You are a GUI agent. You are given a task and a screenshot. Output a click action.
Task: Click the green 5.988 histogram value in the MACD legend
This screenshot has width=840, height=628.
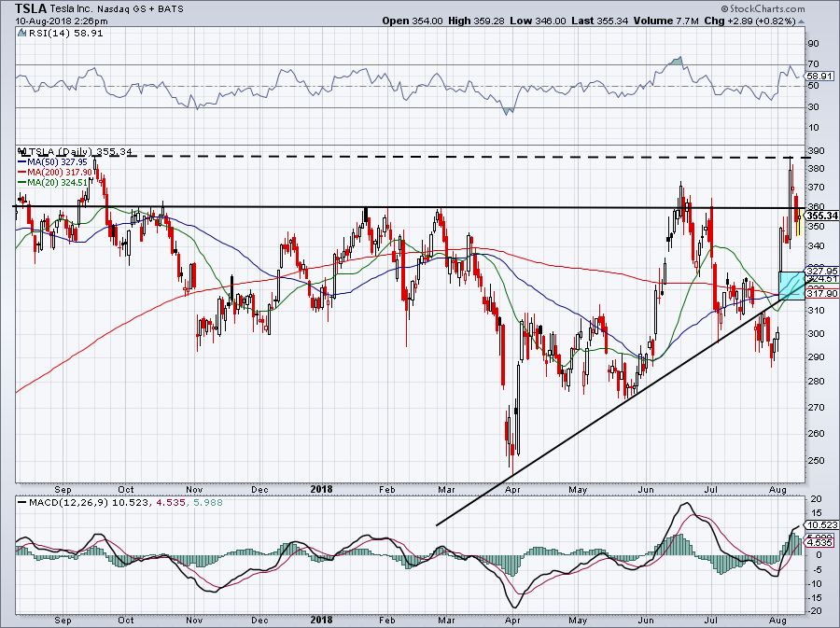pyautogui.click(x=206, y=503)
